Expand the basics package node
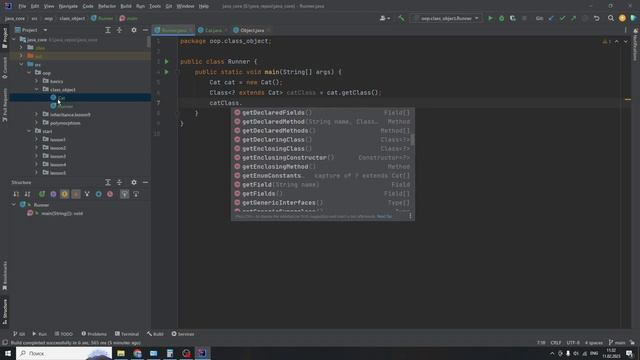Viewport: 640px width, 360px height. (x=36, y=81)
